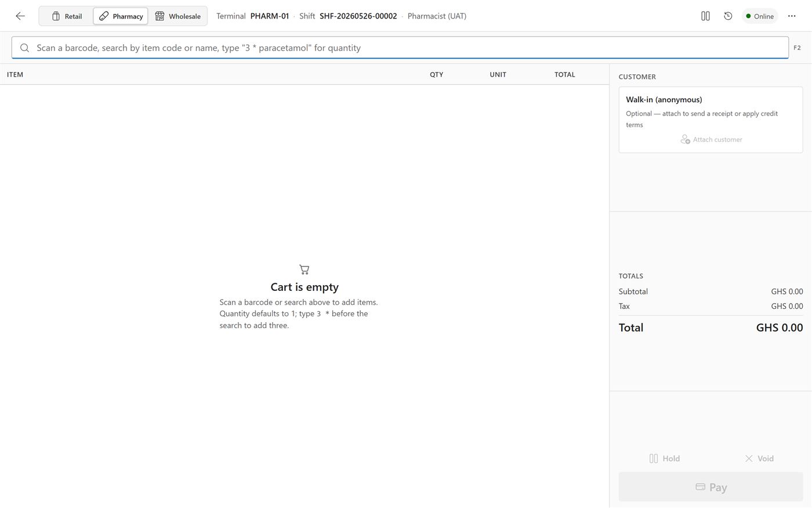The height and width of the screenshot is (508, 812).
Task: Click the Tax GHS 0.00 value
Action: coord(786,306)
